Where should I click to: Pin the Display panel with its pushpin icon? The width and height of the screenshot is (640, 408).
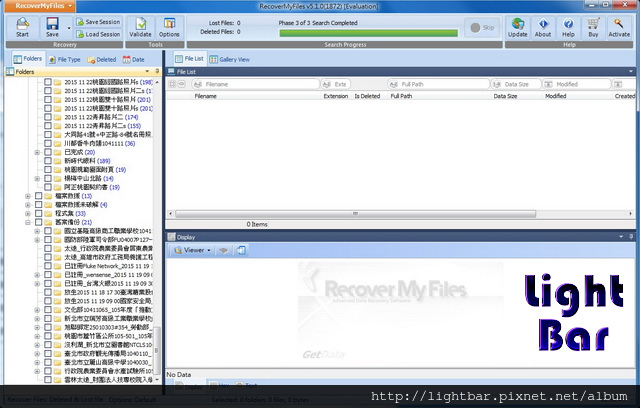click(x=631, y=237)
